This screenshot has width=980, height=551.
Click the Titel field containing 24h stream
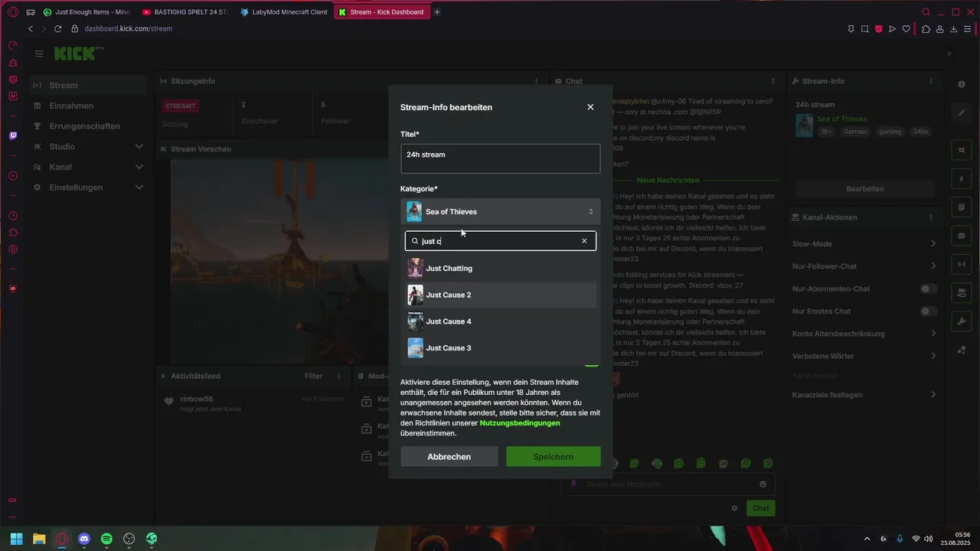[x=500, y=158]
